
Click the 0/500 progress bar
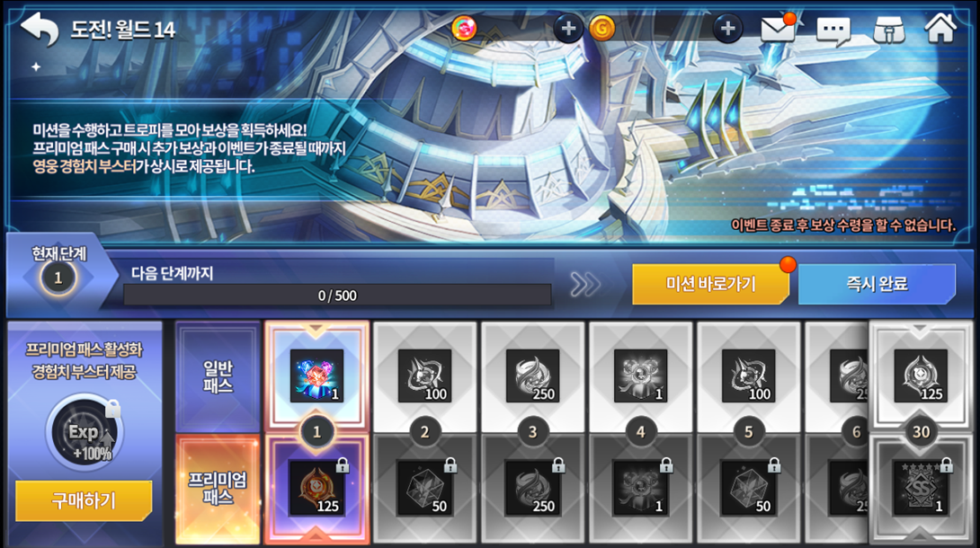point(337,296)
